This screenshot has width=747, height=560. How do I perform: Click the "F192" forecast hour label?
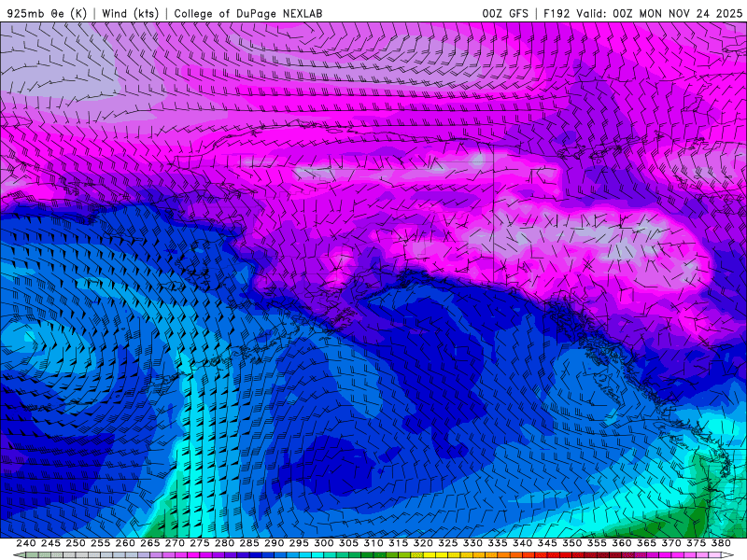[x=557, y=13]
